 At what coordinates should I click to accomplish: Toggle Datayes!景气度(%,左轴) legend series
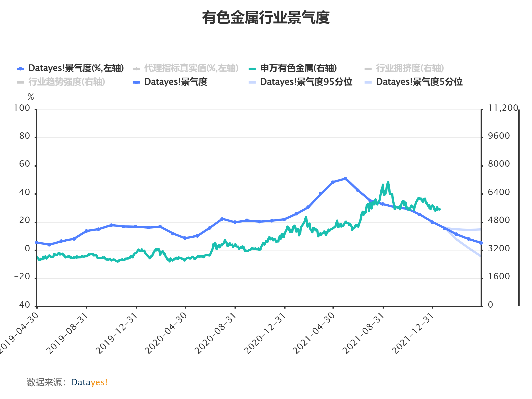[x=76, y=68]
